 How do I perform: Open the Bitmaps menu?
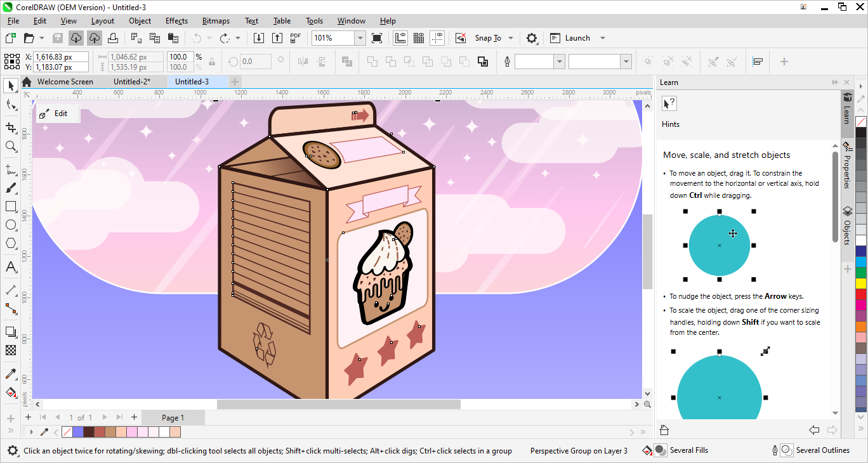pos(216,21)
